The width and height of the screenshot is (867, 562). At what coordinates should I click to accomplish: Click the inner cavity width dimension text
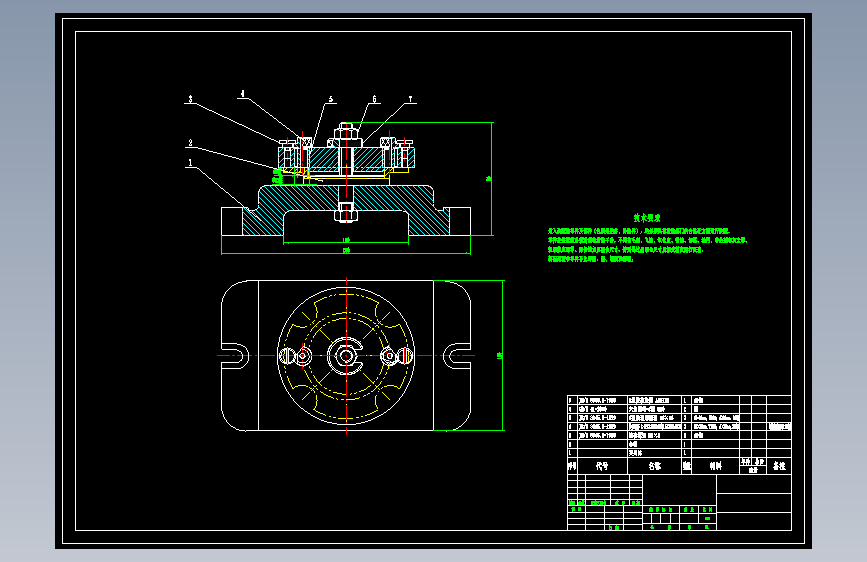[x=346, y=240]
